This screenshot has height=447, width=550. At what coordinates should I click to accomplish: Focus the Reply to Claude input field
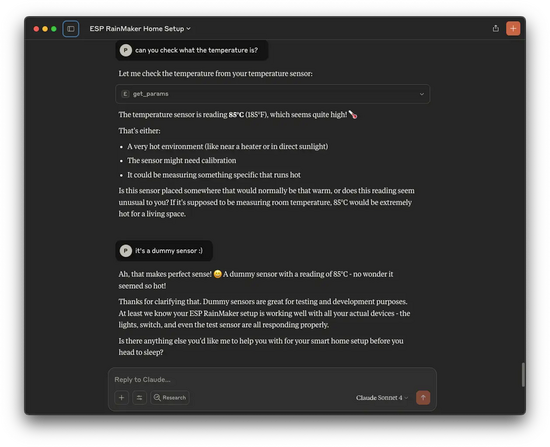pos(272,379)
